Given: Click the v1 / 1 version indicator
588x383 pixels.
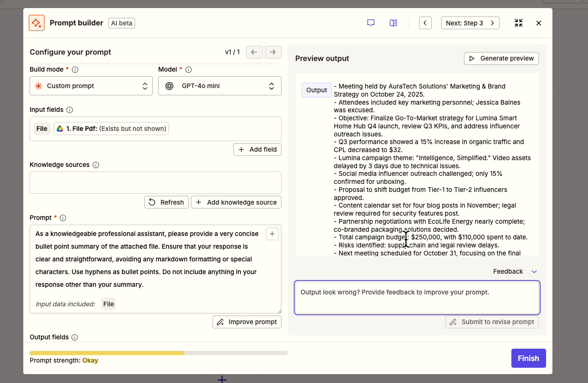Looking at the screenshot, I should [x=232, y=52].
